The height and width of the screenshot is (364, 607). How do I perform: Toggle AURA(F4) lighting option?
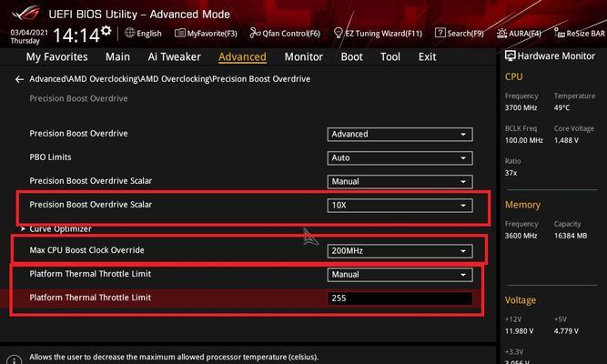(x=519, y=34)
